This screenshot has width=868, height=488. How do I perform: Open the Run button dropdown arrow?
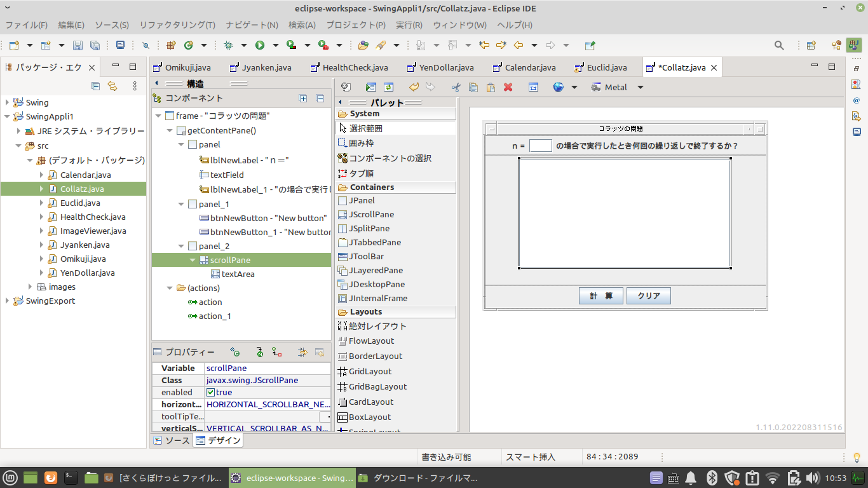[x=276, y=45]
